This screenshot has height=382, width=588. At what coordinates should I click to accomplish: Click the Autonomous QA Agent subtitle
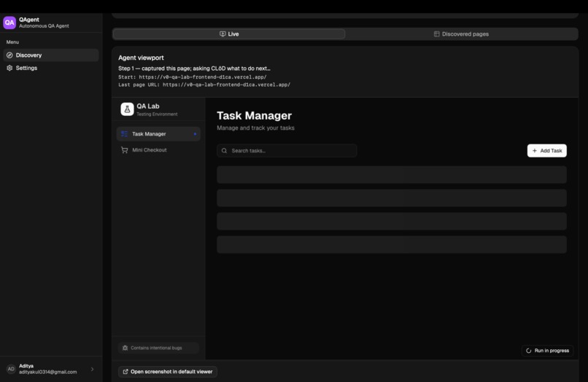pos(44,26)
